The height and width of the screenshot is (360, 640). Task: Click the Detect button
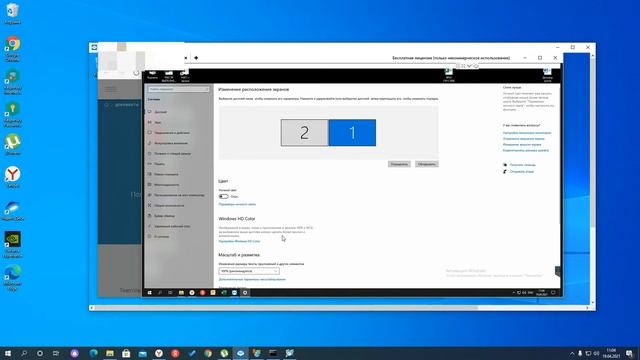tap(427, 164)
